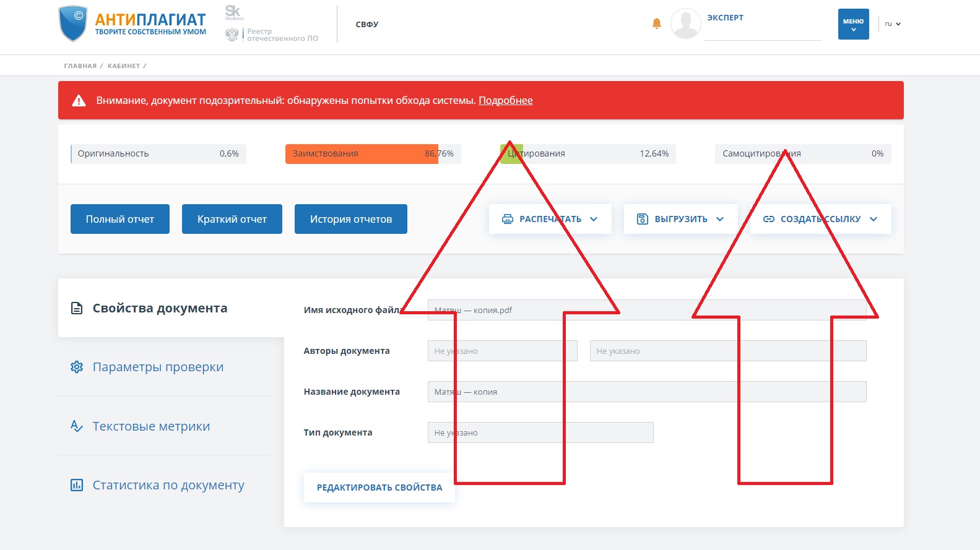The width and height of the screenshot is (980, 550).
Task: Click the Имя исходного файла field
Action: click(x=647, y=310)
